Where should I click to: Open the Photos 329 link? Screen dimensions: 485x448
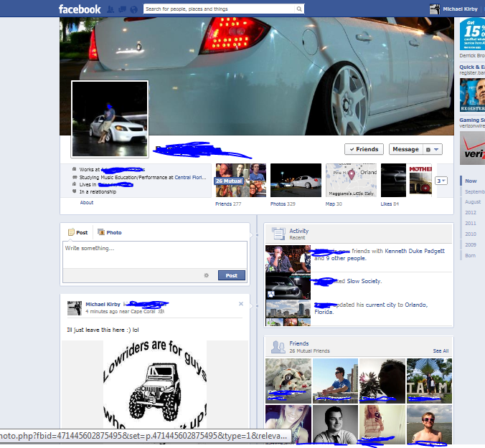(283, 204)
